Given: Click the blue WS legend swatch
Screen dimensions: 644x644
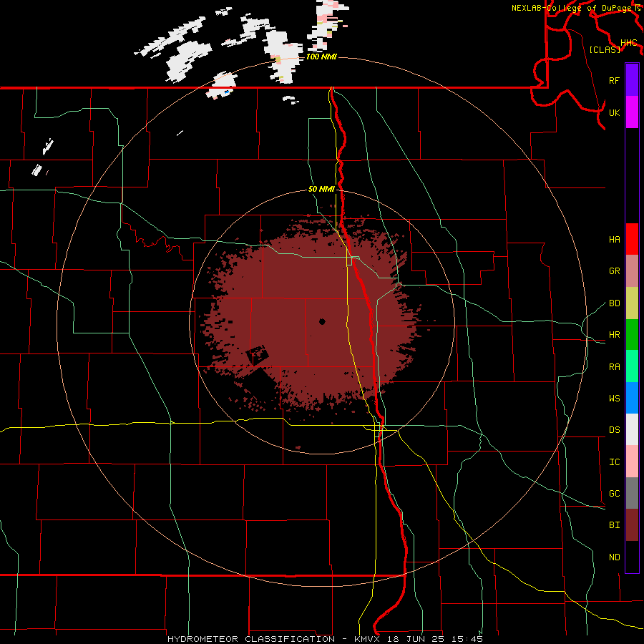Looking at the screenshot, I should pos(632,398).
